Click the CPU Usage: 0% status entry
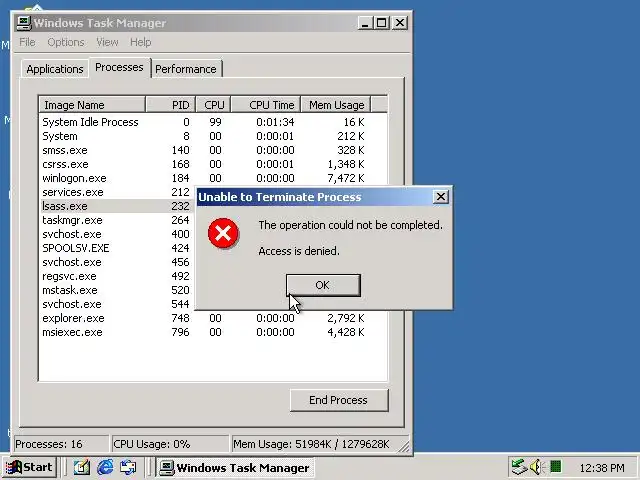This screenshot has height=480, width=640. 170,444
